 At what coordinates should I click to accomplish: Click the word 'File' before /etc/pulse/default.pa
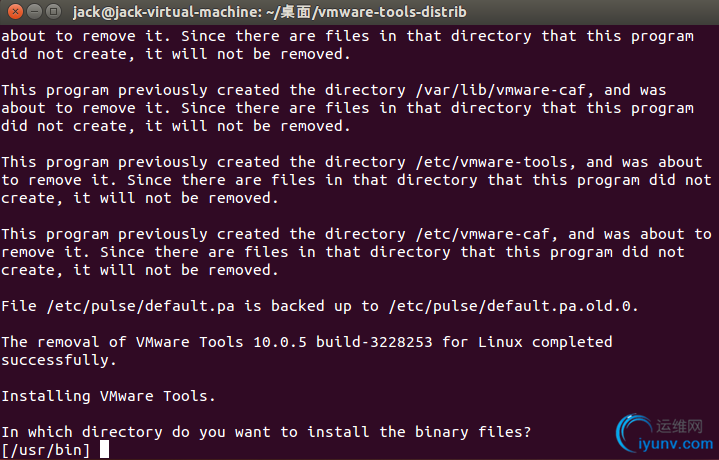pos(19,306)
